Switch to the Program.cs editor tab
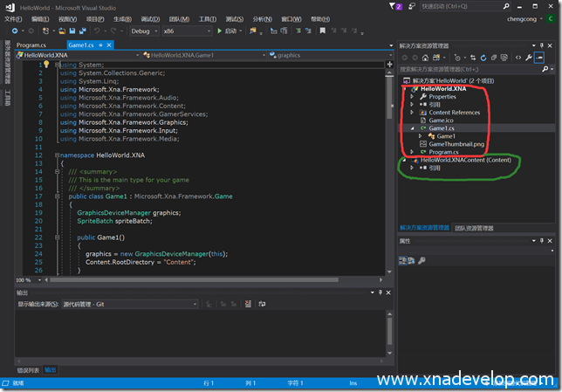The image size is (562, 392). 31,44
